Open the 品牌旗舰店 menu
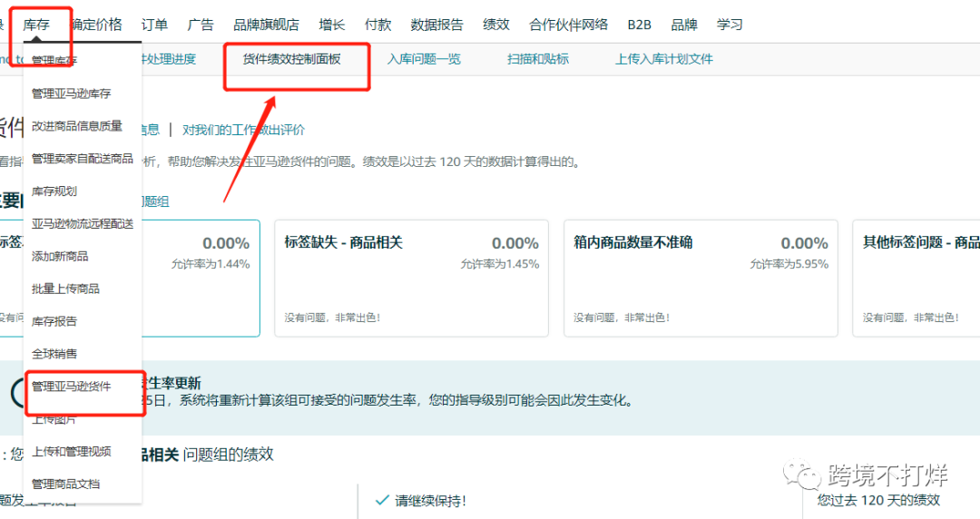The image size is (980, 519). 266,24
